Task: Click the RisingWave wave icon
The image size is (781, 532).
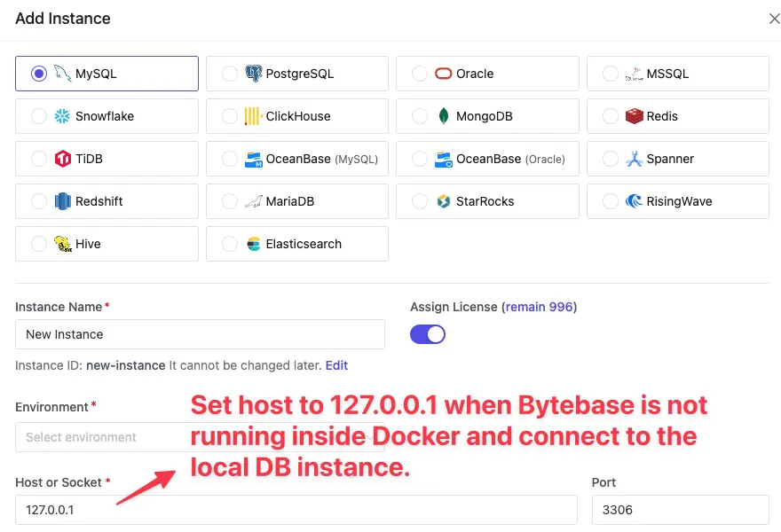Action: (634, 201)
